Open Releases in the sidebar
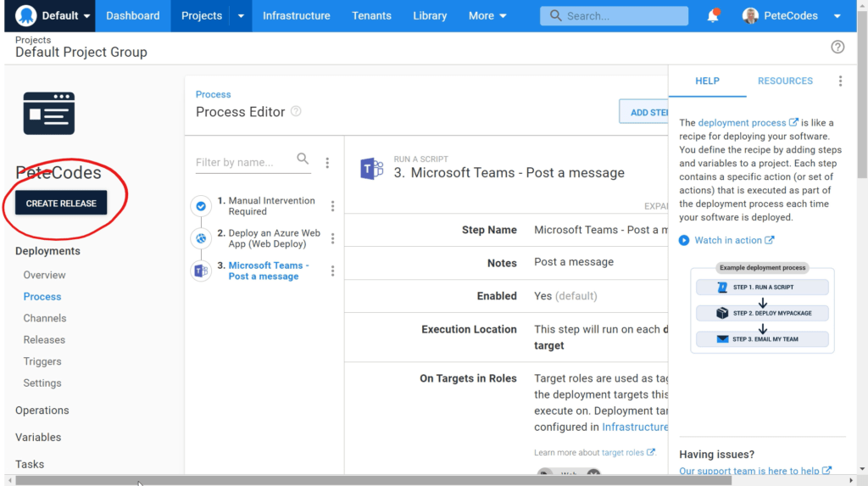The height and width of the screenshot is (486, 868). [44, 340]
